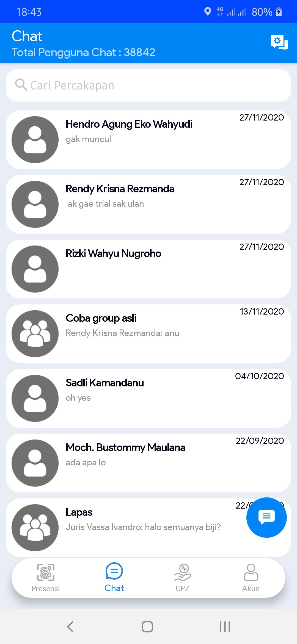Screen dimensions: 297x644
Task: Open the Akun tab
Action: point(251,578)
